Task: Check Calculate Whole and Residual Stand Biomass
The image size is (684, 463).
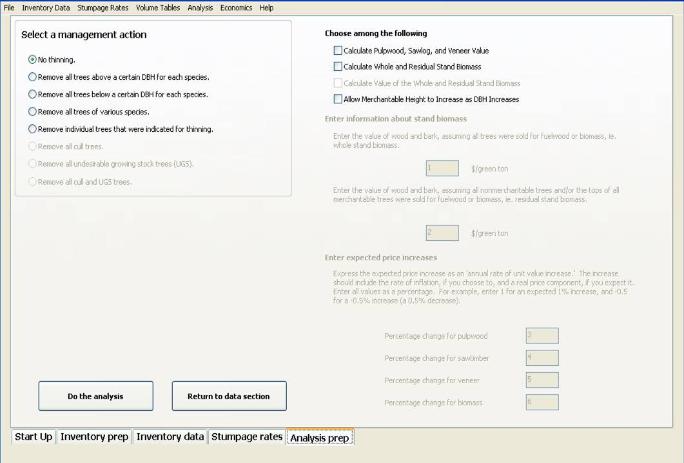Action: 337,67
